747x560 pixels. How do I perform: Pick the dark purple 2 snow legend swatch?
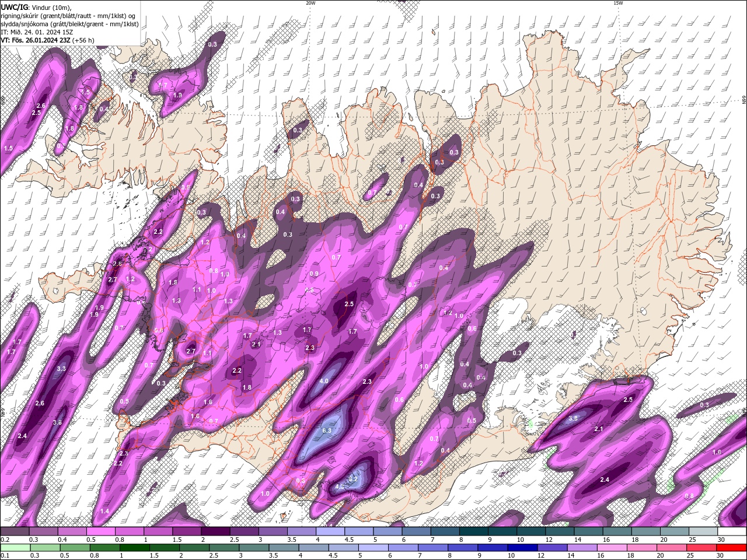pyautogui.click(x=216, y=531)
